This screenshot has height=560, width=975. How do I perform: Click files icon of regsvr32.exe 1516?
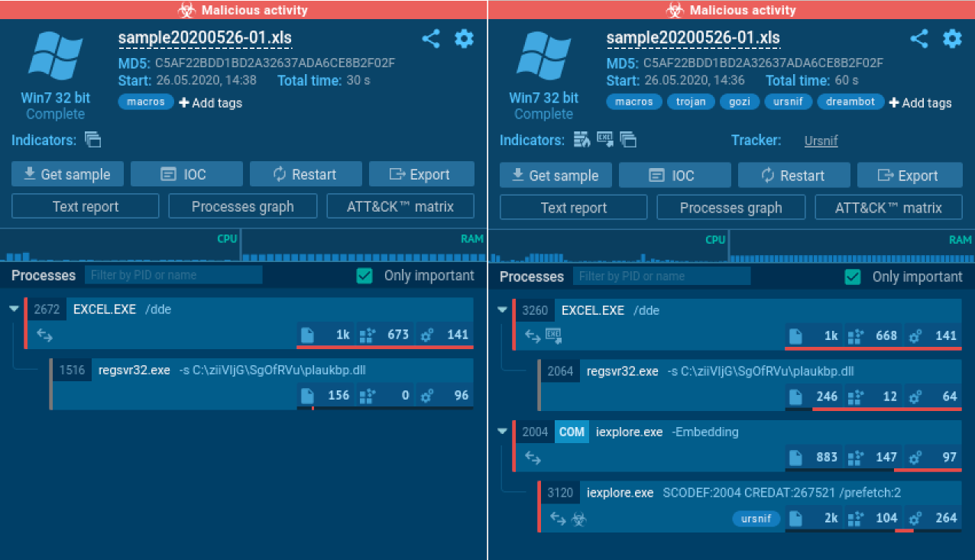(307, 396)
